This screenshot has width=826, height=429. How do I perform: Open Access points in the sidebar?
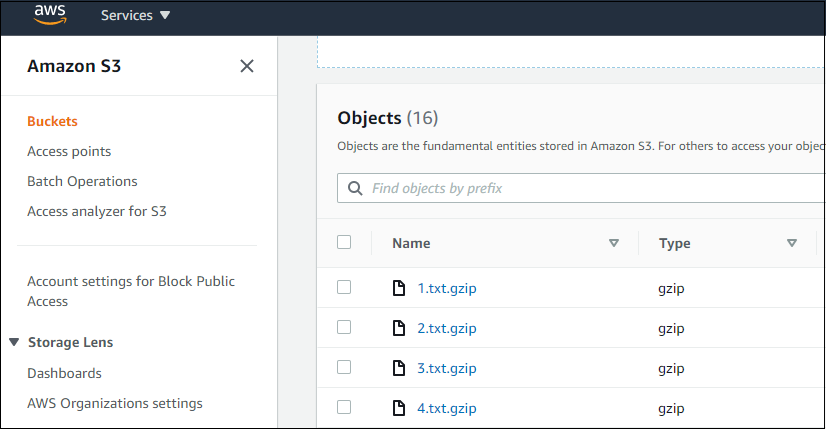click(69, 151)
